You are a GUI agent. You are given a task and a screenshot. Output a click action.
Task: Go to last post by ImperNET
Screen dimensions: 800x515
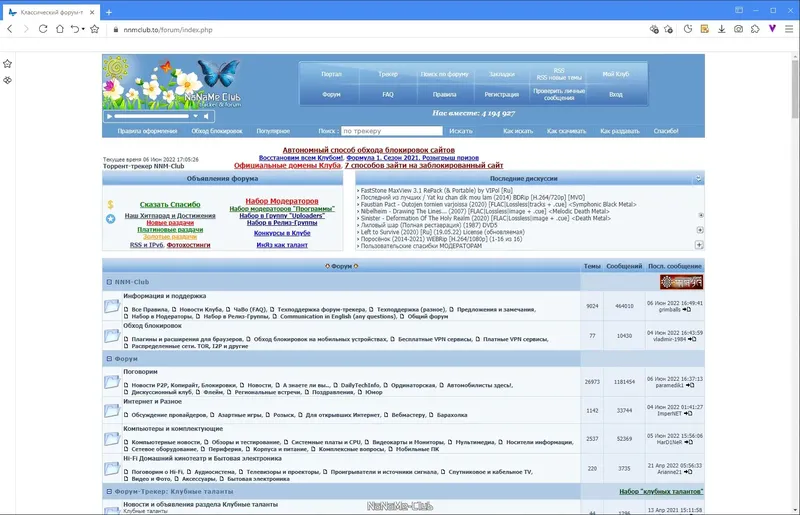click(x=688, y=413)
